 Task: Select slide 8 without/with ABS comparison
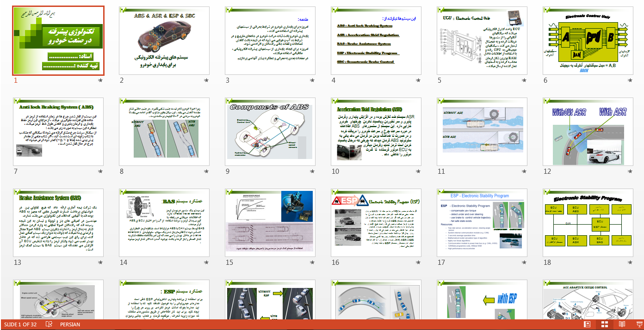[164, 131]
